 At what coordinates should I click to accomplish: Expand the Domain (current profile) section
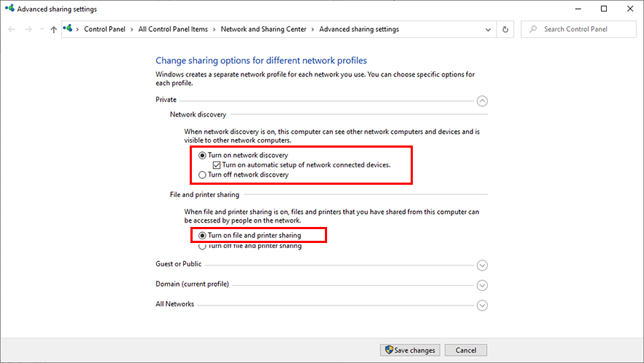[482, 285]
